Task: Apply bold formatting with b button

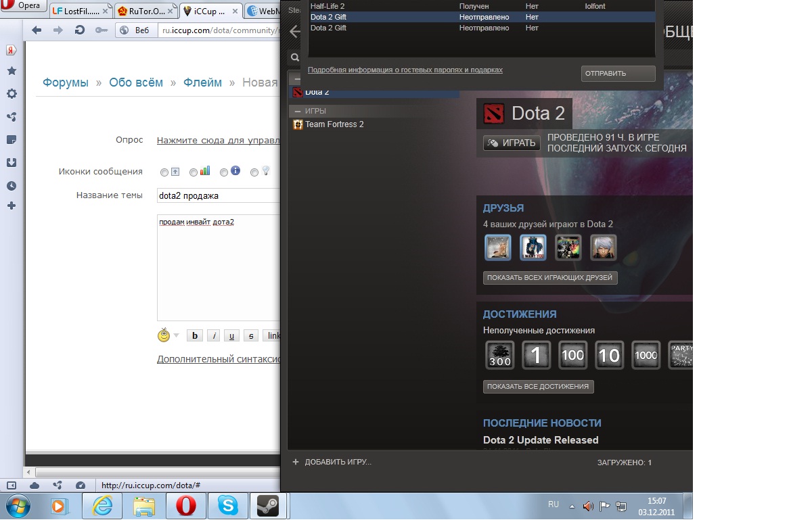Action: [x=195, y=335]
